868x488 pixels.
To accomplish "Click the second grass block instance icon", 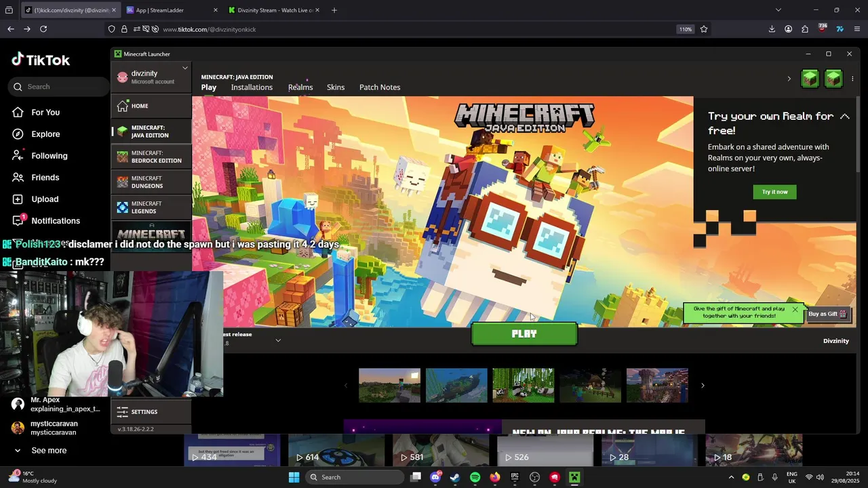I will click(x=833, y=79).
